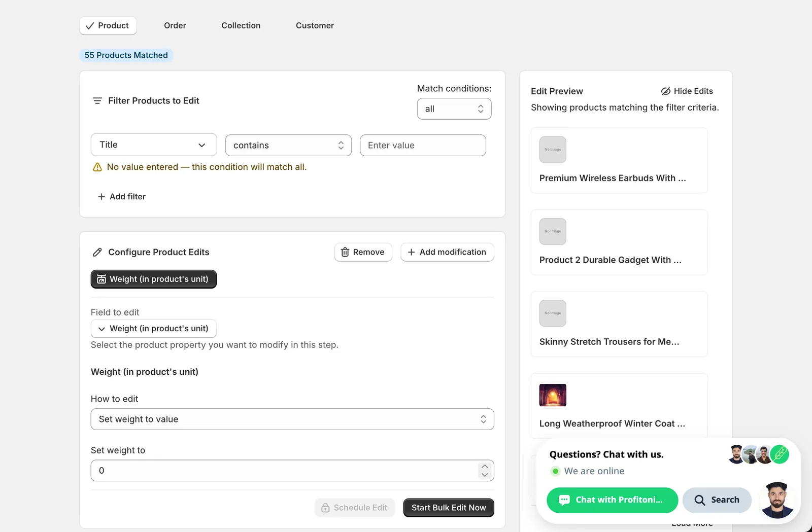Viewport: 812px width, 532px height.
Task: Click the Search button in chat widget
Action: pyautogui.click(x=717, y=500)
